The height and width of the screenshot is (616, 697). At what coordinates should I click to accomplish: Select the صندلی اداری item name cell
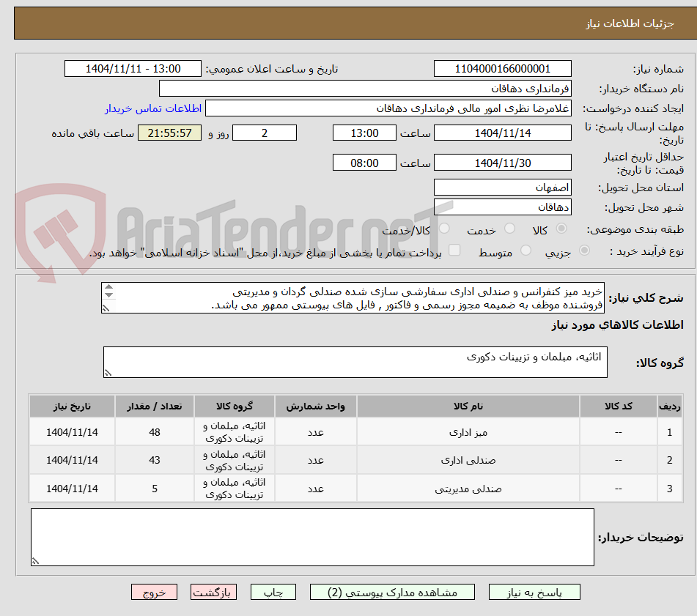(468, 460)
